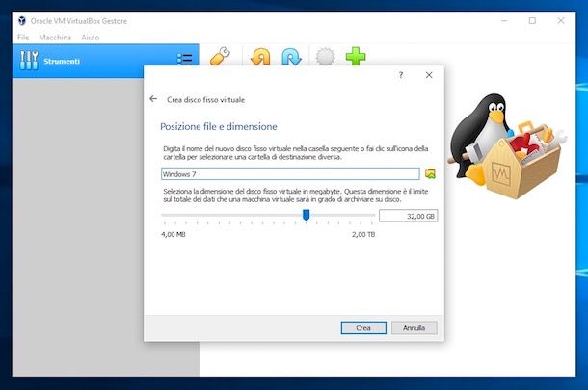The width and height of the screenshot is (588, 390).
Task: Click the Export appliance blue arrow icon
Action: (291, 57)
